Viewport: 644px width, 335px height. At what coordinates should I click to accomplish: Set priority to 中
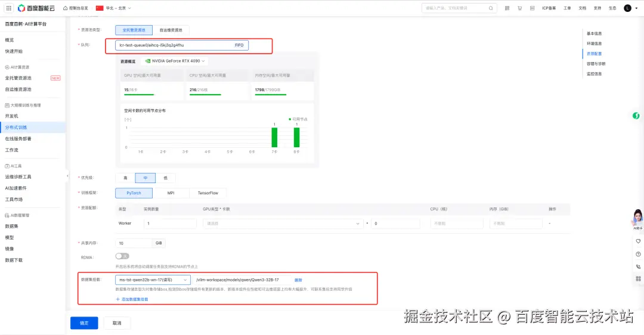tap(145, 178)
